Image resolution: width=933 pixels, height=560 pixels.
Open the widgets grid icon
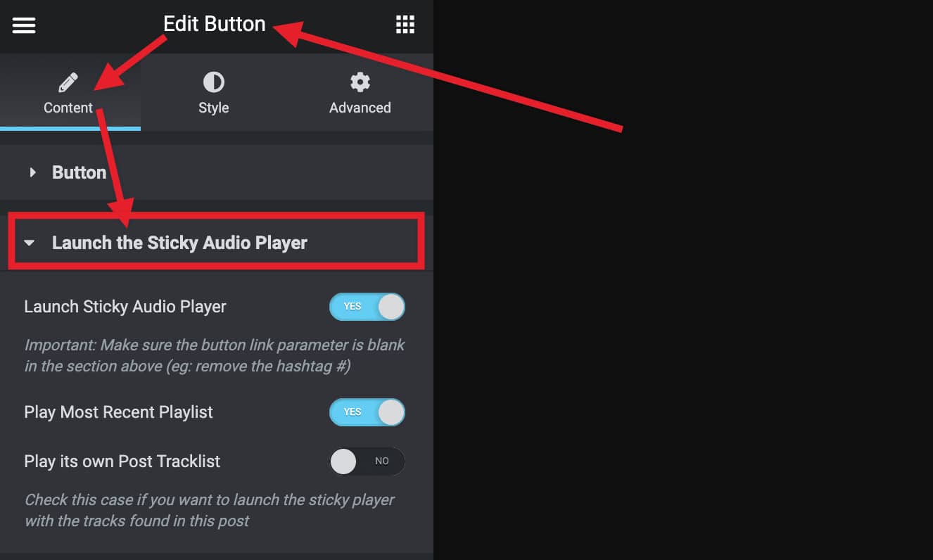click(x=405, y=24)
